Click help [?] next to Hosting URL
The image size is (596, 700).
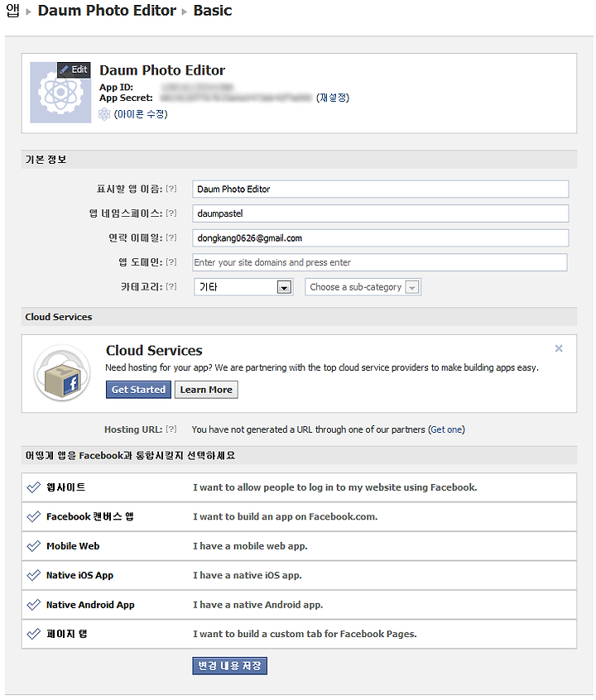point(171,429)
